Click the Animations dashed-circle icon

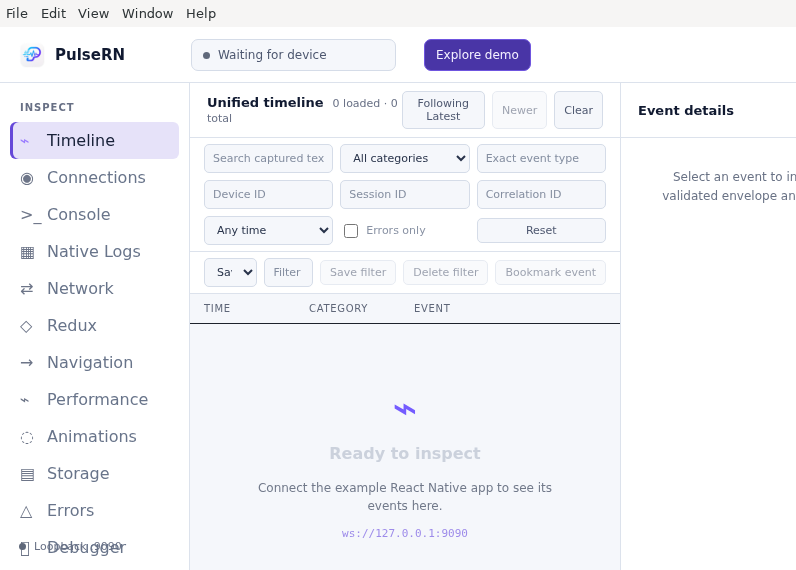[x=27, y=437]
